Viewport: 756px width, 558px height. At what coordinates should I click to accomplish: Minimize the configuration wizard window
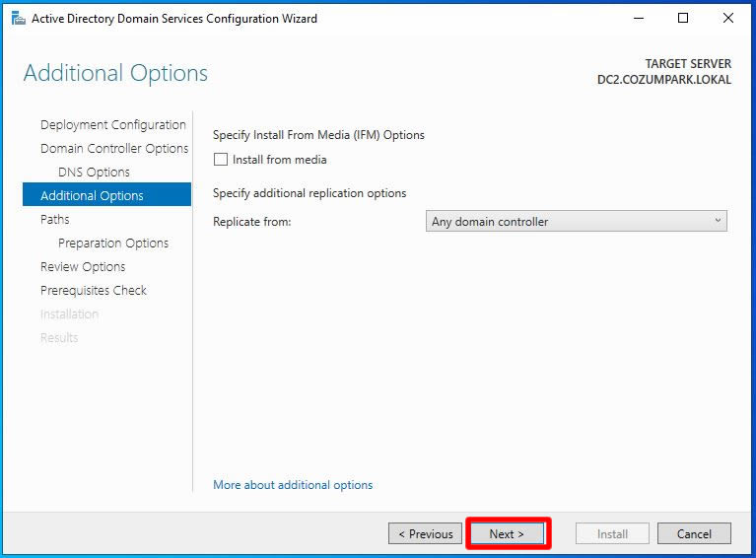(638, 18)
